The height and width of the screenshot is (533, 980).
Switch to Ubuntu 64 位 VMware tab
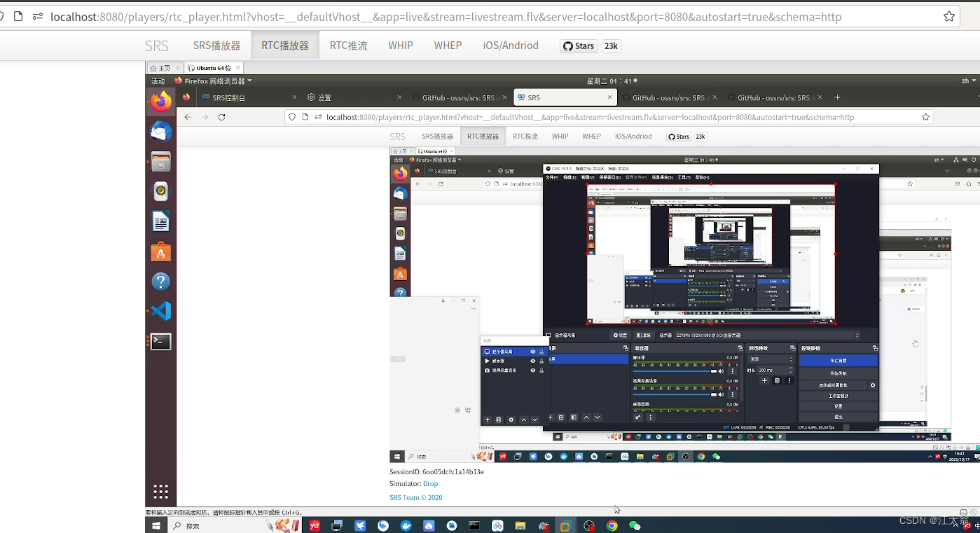click(x=214, y=68)
